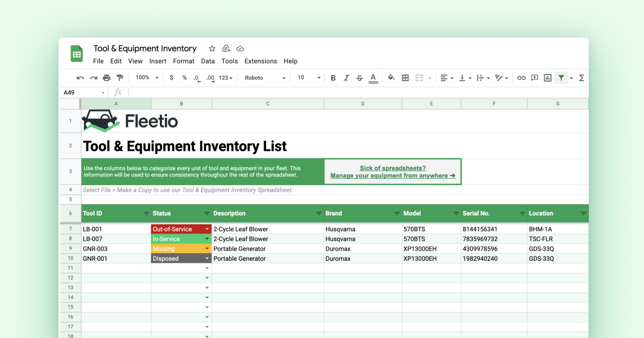Viewport: 644px width, 338px height.
Task: Open the View menu
Action: point(135,61)
